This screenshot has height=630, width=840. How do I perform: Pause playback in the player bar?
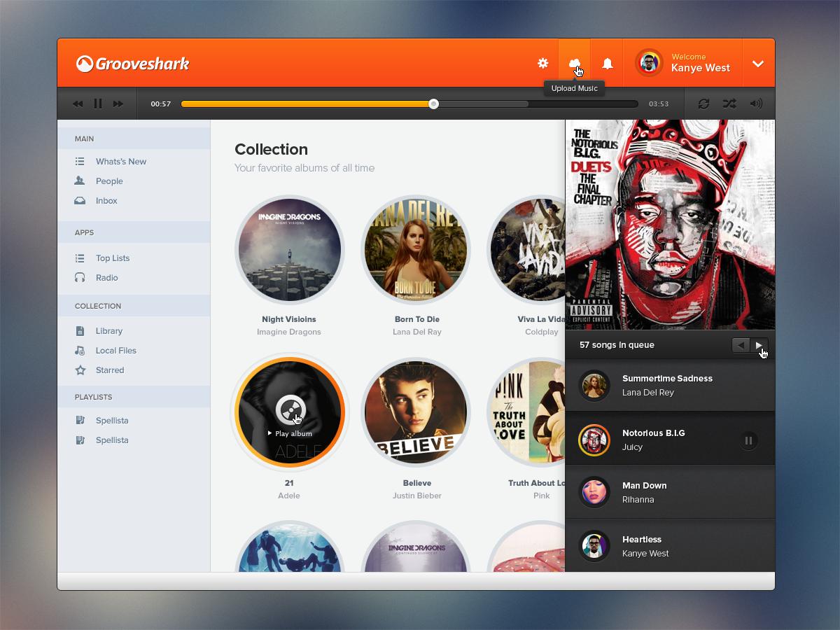[98, 104]
